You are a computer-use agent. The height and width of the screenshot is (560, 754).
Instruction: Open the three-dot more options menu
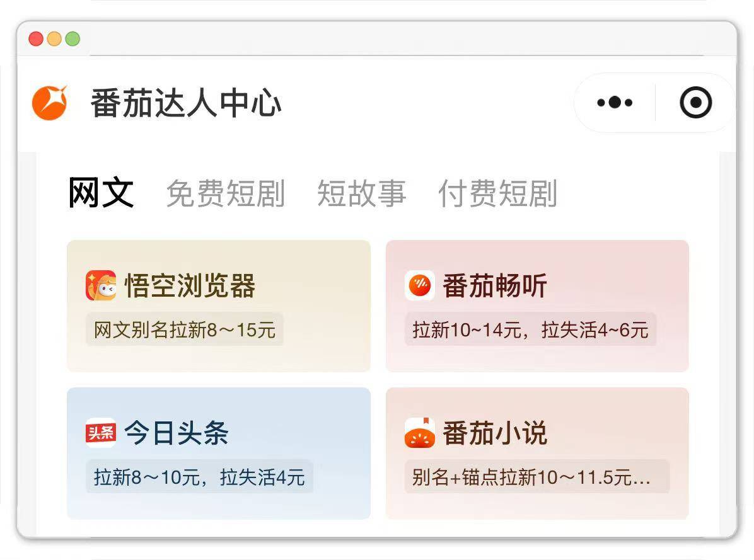(x=615, y=102)
